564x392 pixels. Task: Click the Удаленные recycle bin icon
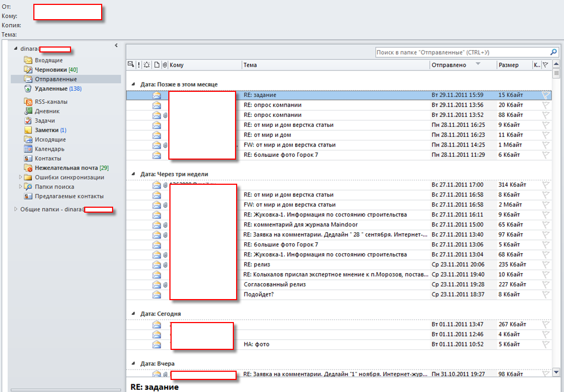tap(28, 89)
